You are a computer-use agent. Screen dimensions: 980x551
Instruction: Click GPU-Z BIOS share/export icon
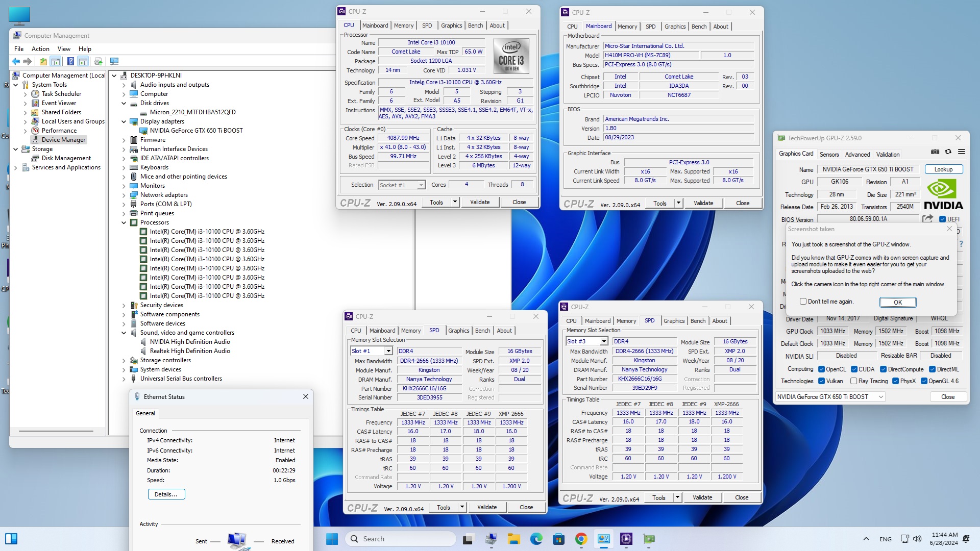pos(928,219)
